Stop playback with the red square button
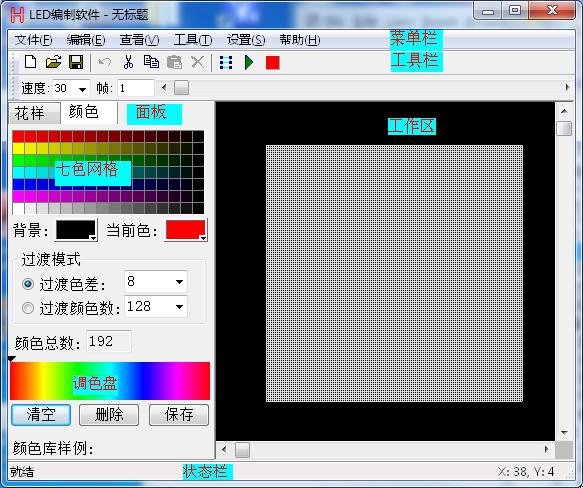583x488 pixels. coord(273,62)
